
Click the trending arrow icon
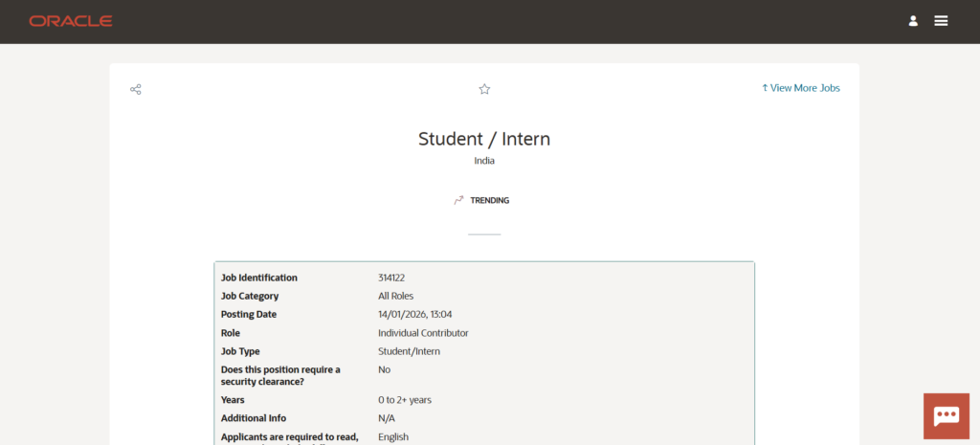tap(459, 201)
